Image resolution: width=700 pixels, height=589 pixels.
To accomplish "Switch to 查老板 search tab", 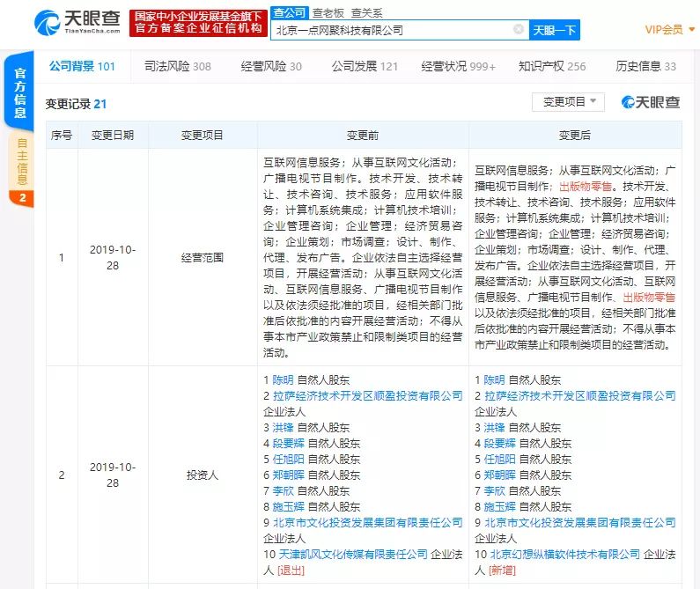I will click(x=330, y=12).
